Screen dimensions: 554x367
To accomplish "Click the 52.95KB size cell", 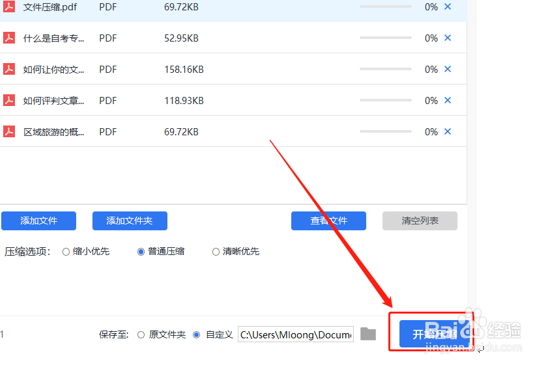I will coord(181,38).
